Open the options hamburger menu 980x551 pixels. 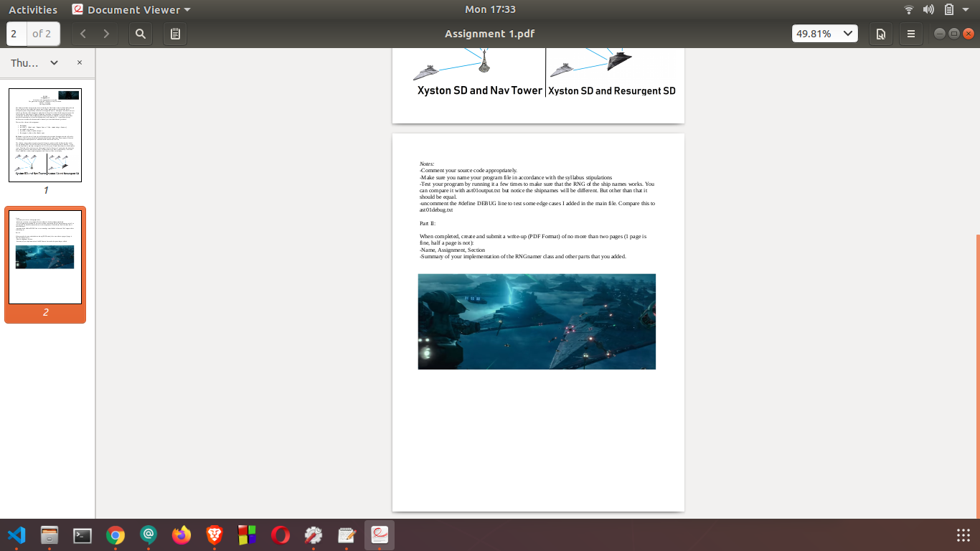910,33
